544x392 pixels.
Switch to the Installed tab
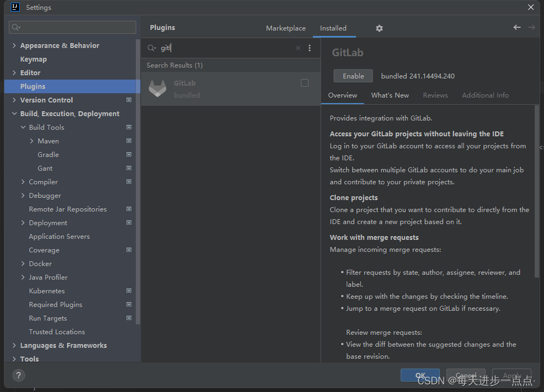pyautogui.click(x=333, y=28)
